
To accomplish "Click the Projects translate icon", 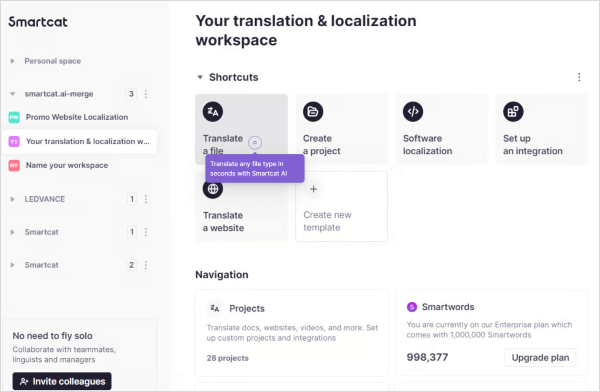I will 215,308.
